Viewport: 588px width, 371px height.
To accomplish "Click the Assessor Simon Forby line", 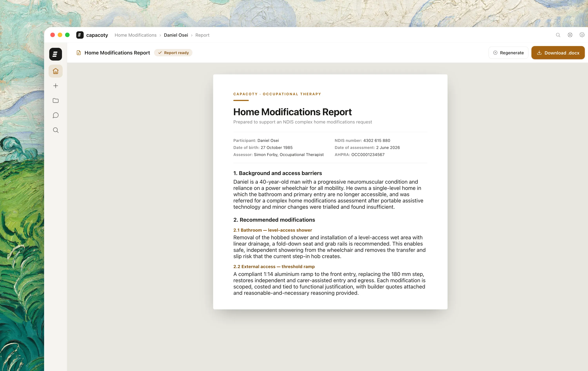I will click(x=278, y=155).
